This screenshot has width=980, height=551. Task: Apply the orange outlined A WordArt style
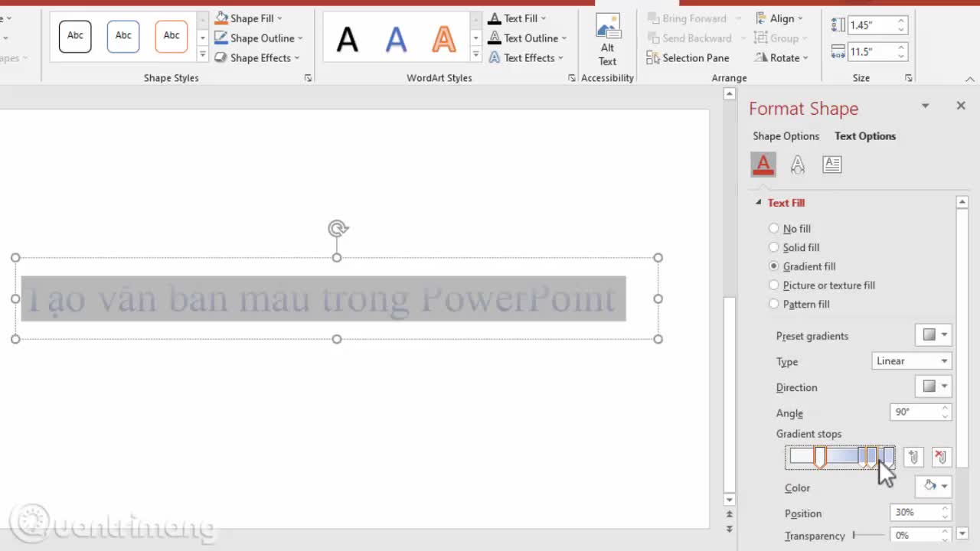444,38
